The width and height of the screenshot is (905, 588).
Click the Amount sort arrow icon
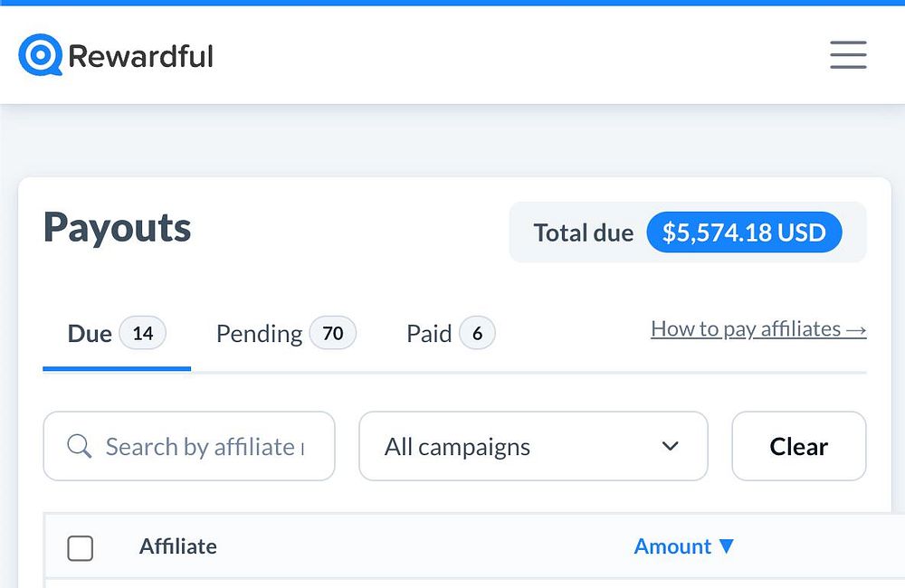(726, 546)
